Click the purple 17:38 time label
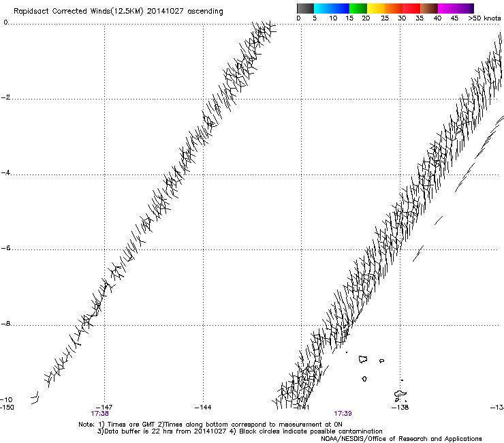The height and width of the screenshot is (443, 504). pos(99,414)
